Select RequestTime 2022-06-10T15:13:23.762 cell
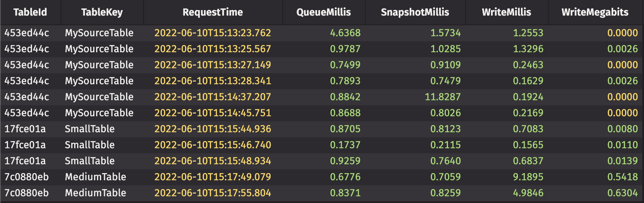644x203 pixels. 212,33
